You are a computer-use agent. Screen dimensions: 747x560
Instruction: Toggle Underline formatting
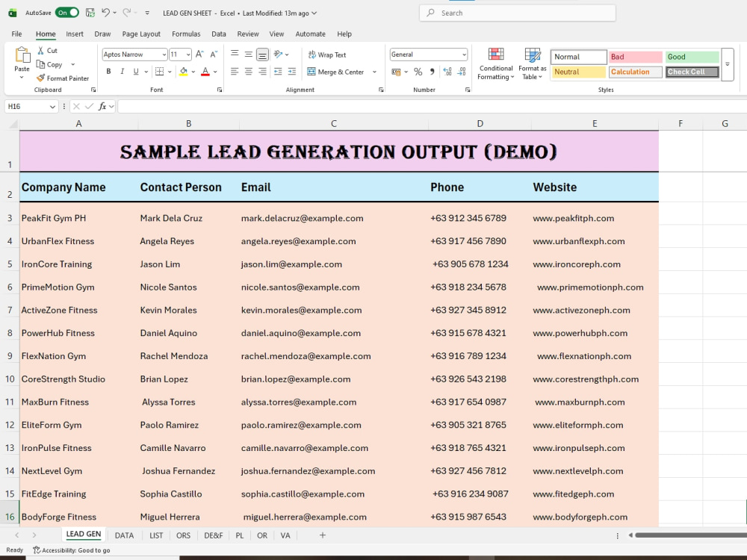point(136,72)
